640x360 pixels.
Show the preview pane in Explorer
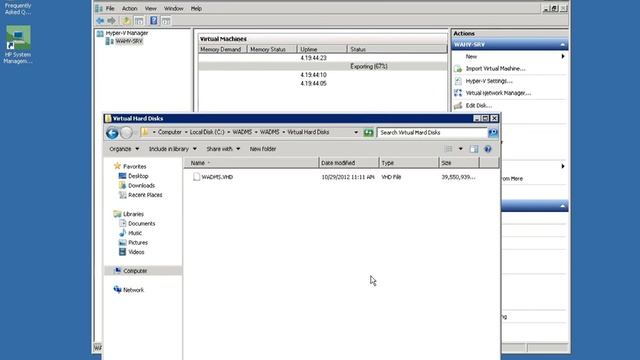(x=473, y=149)
